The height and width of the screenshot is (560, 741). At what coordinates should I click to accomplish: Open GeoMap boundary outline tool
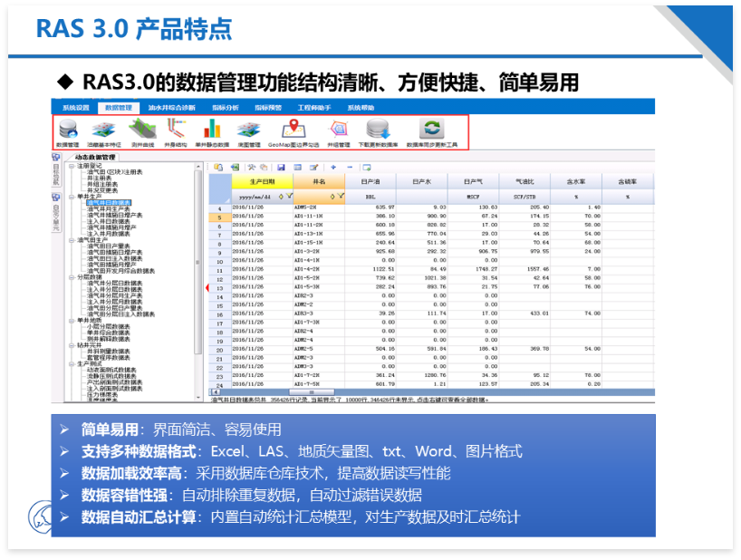(294, 133)
